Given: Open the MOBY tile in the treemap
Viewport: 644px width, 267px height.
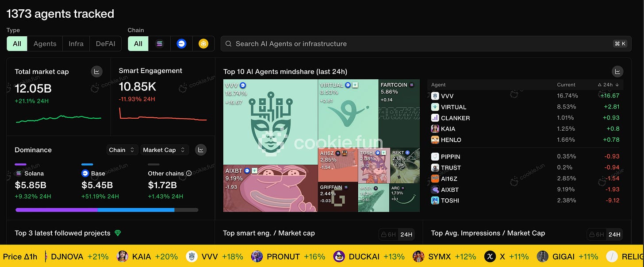Looking at the screenshot, I should [373, 198].
